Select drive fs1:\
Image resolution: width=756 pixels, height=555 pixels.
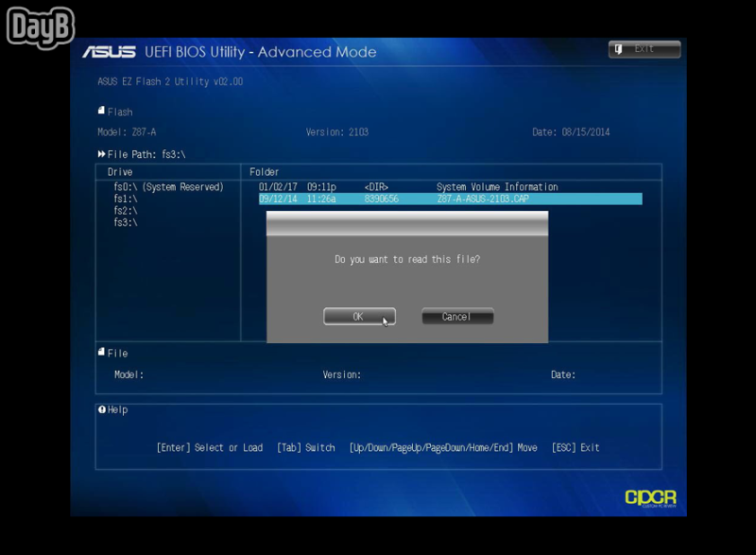point(126,199)
